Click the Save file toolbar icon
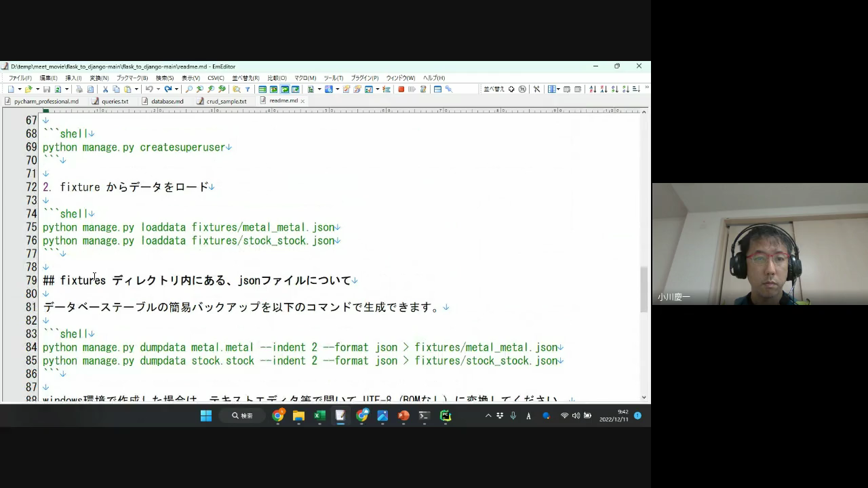Viewport: 868px width, 488px height. point(47,89)
